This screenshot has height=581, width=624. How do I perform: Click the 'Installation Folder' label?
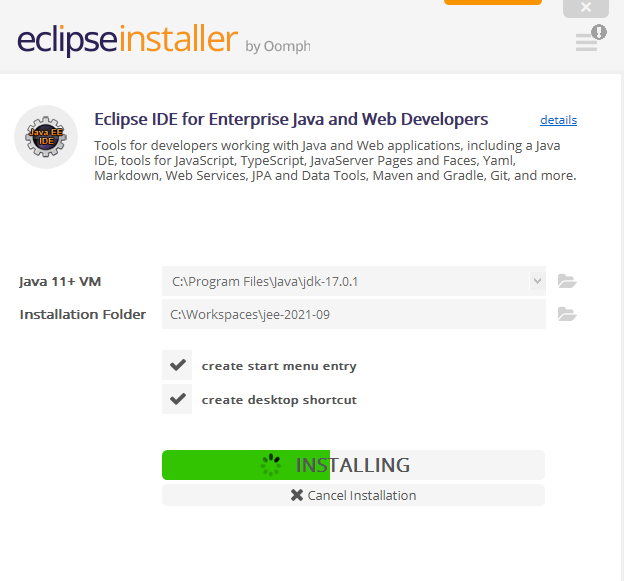coord(83,314)
